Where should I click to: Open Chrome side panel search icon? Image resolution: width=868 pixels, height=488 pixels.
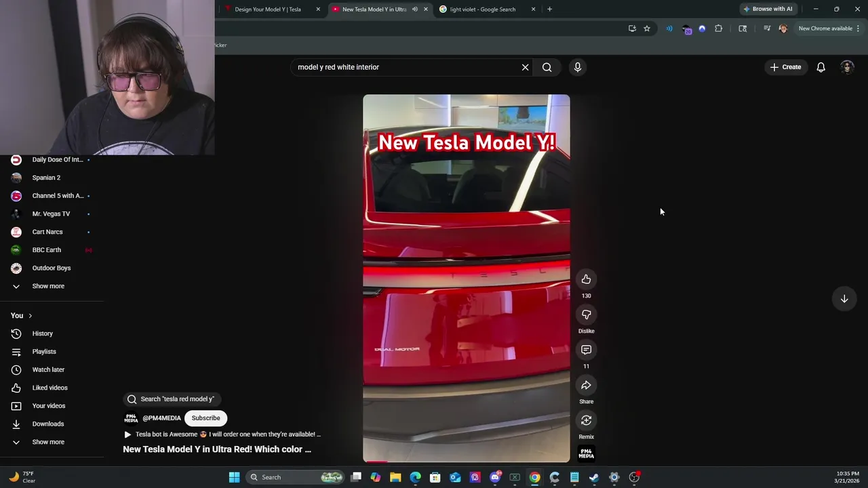tap(743, 28)
